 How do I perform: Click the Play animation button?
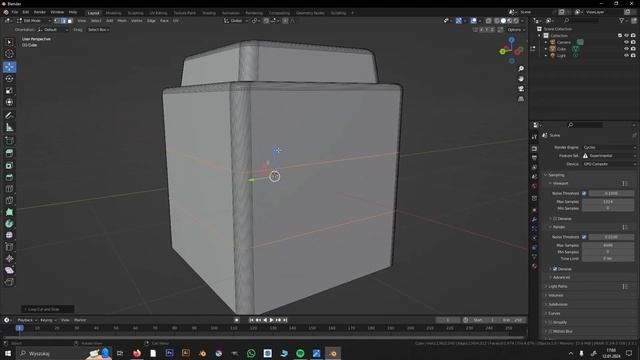coord(271,320)
